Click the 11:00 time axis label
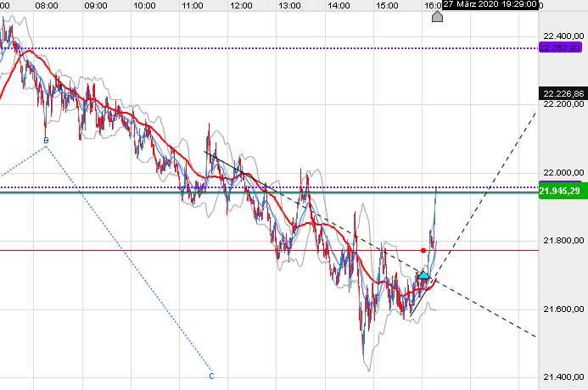Image resolution: width=588 pixels, height=390 pixels. pos(193,6)
